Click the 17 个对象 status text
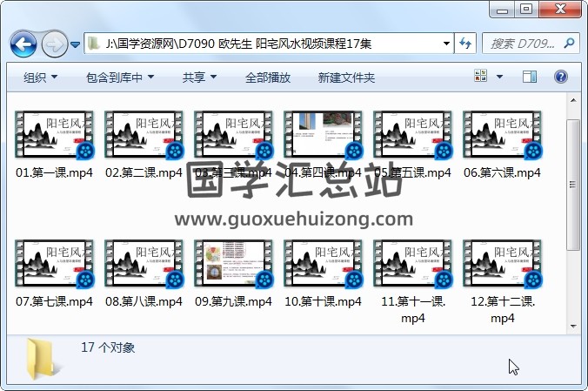Screen dimensions: 588x391 point(108,347)
